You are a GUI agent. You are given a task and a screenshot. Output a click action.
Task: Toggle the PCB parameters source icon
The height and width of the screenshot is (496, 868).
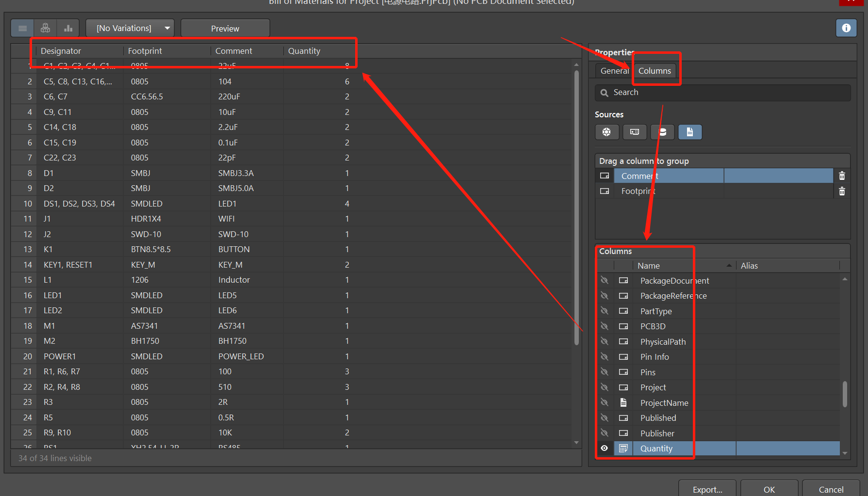point(635,132)
